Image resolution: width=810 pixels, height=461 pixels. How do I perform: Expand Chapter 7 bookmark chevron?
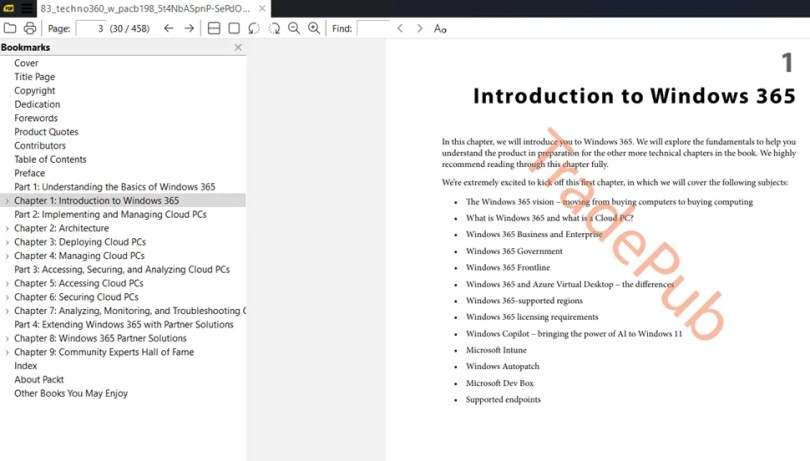point(7,311)
